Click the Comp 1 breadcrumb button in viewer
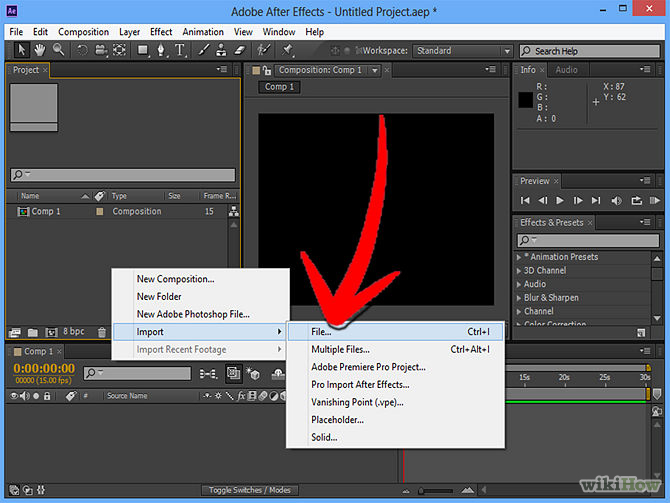 pos(279,87)
